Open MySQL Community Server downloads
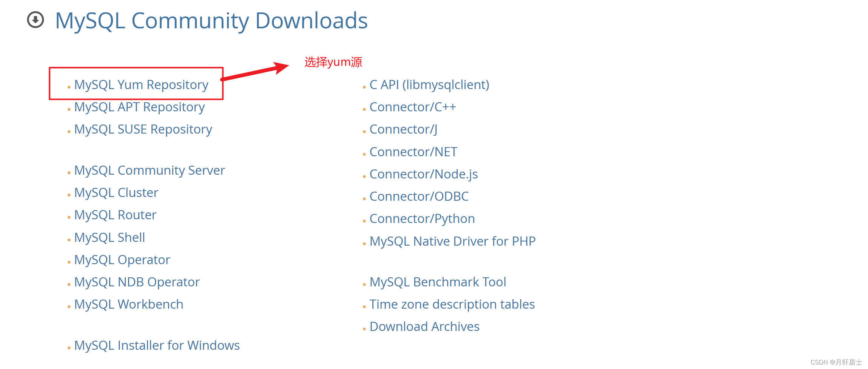This screenshot has width=868, height=369. 150,171
